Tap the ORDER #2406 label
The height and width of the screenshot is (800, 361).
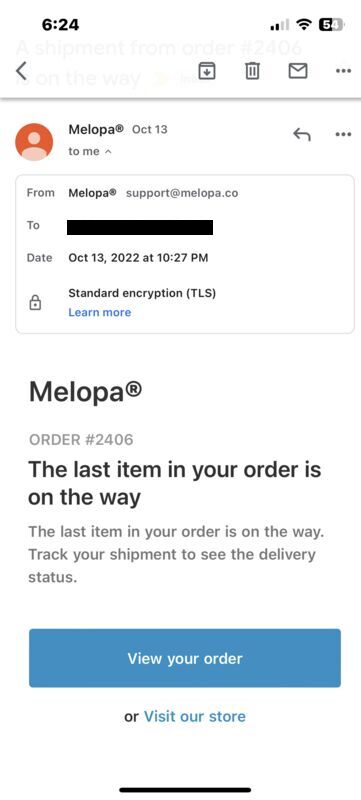81,439
